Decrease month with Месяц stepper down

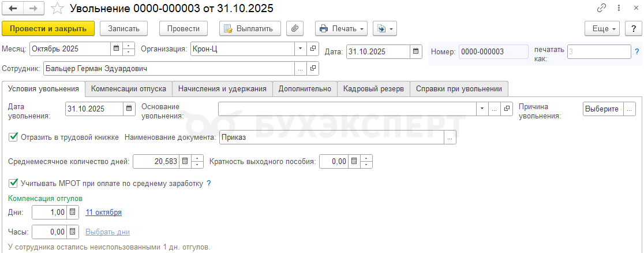coord(129,52)
